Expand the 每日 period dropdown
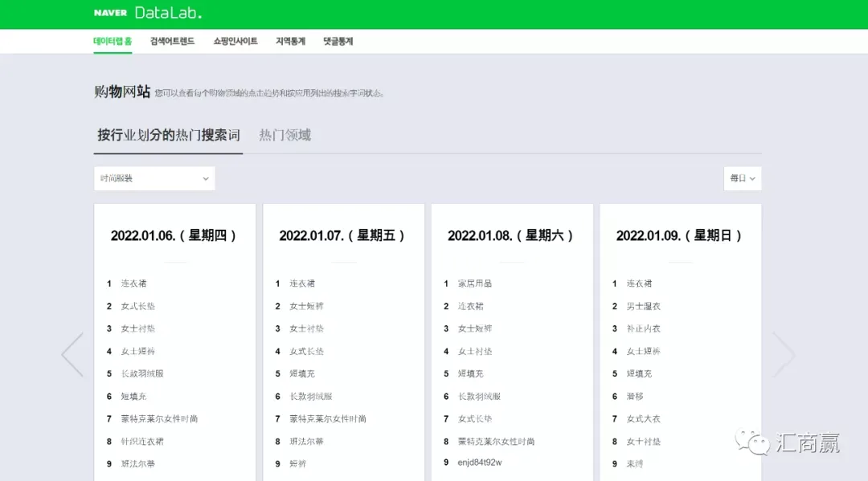Image resolution: width=868 pixels, height=481 pixels. click(x=743, y=178)
